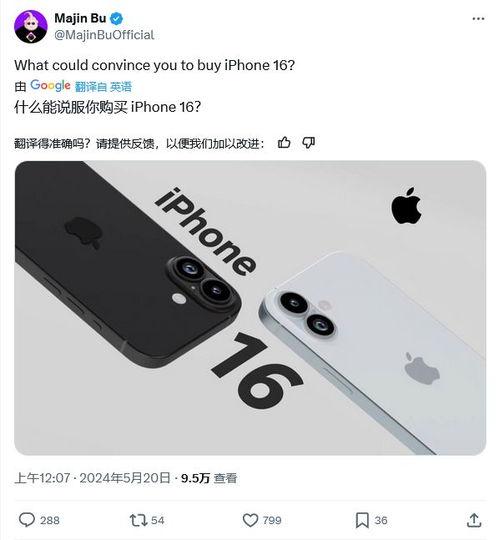Open Majin Bu's profile avatar
This screenshot has width=499, height=540.
31,27
